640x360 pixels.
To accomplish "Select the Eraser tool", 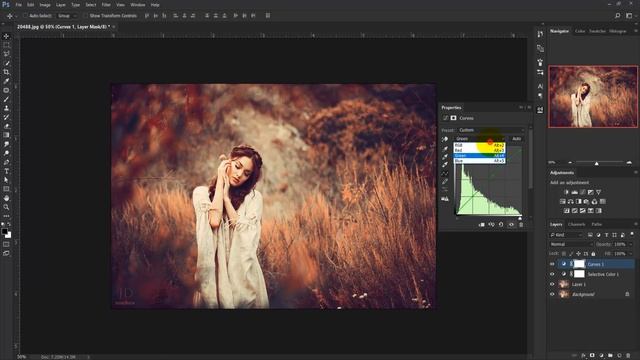I will point(6,126).
